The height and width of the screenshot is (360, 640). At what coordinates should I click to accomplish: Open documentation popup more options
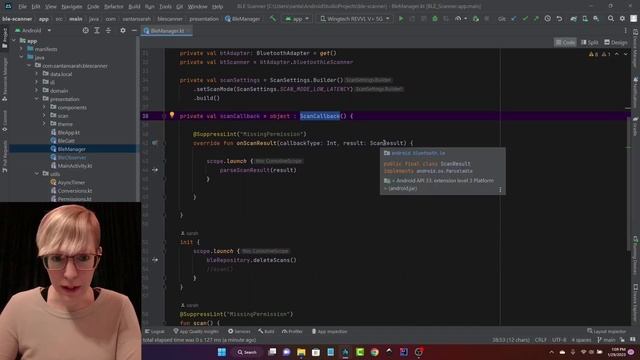pos(500,189)
